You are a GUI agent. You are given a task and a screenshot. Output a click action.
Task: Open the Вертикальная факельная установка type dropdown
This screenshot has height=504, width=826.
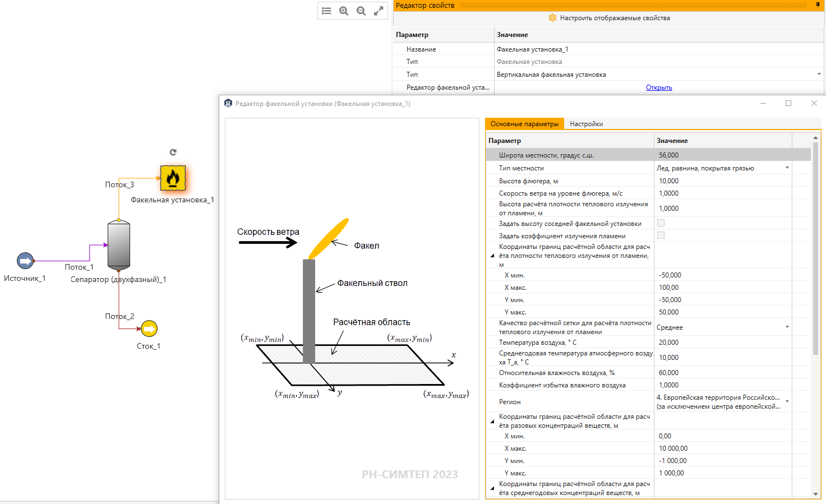tap(819, 74)
